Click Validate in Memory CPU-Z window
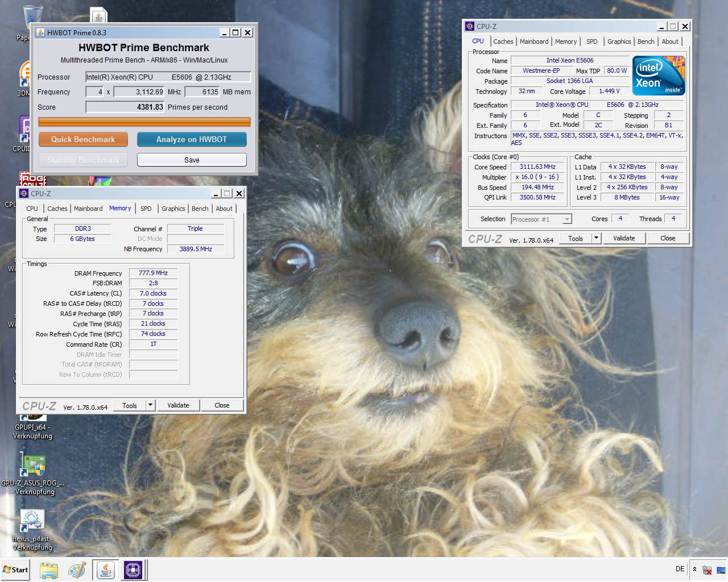Image resolution: width=728 pixels, height=582 pixels. (178, 405)
